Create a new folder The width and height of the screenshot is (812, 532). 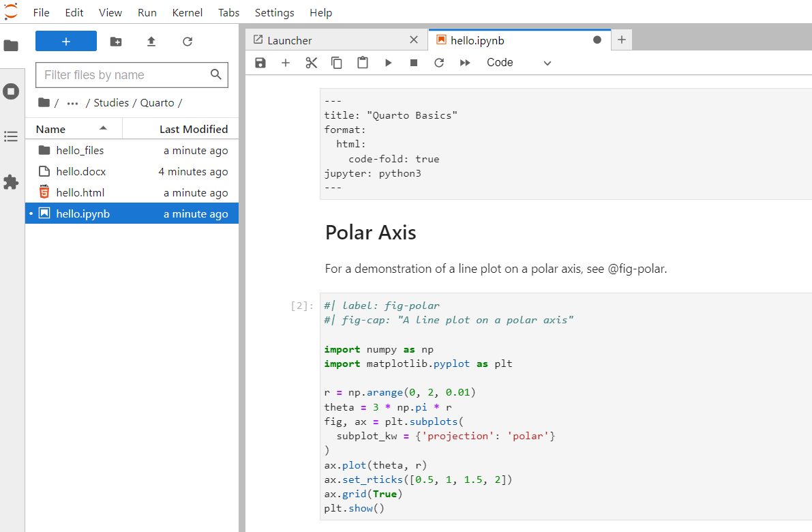point(116,42)
